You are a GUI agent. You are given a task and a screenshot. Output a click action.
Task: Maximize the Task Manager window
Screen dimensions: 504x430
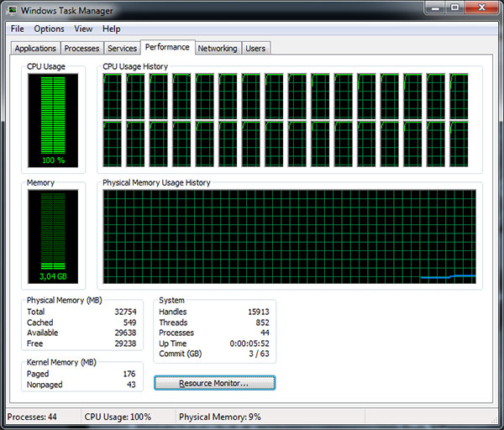click(x=454, y=8)
